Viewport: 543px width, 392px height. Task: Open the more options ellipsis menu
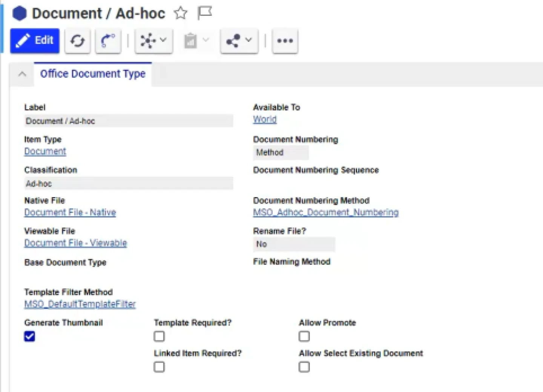pos(285,41)
